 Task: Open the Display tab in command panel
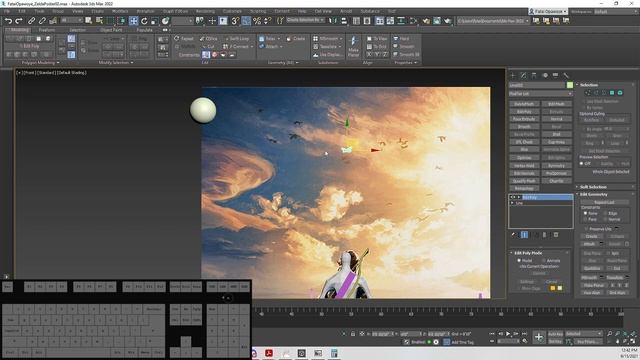[x=556, y=76]
